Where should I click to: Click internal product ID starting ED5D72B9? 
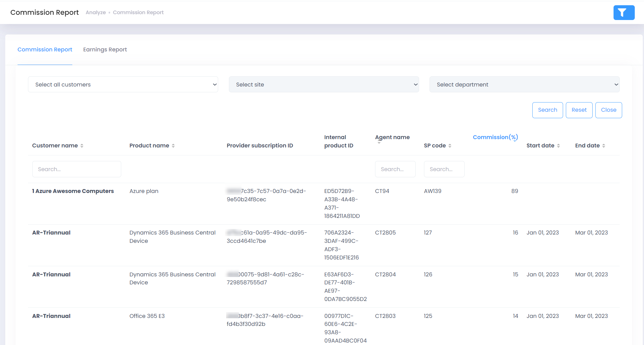click(x=342, y=203)
